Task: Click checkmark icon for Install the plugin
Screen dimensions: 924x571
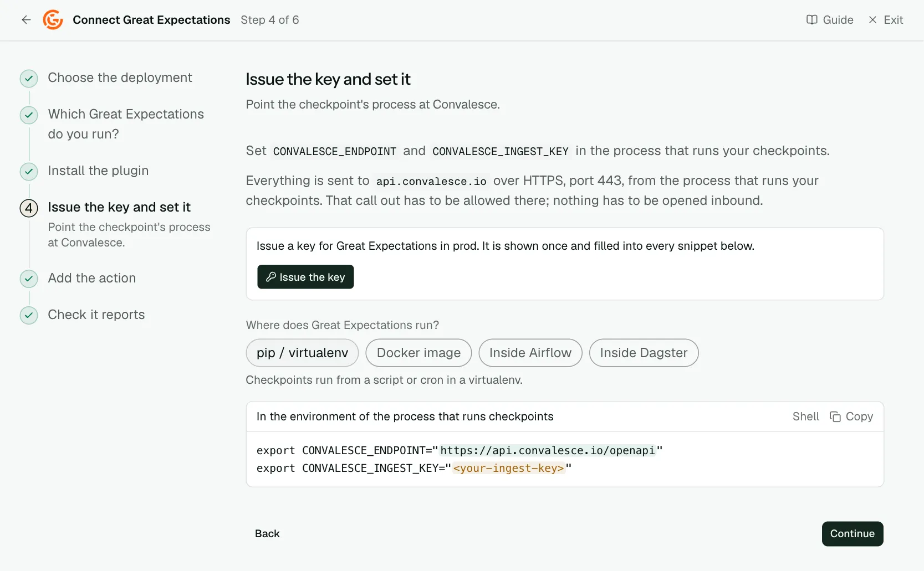Action: [x=29, y=172]
